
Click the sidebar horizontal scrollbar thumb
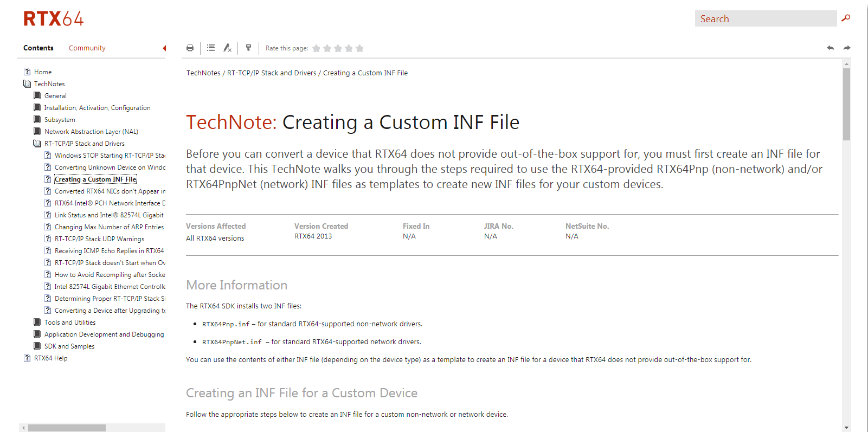pyautogui.click(x=67, y=428)
